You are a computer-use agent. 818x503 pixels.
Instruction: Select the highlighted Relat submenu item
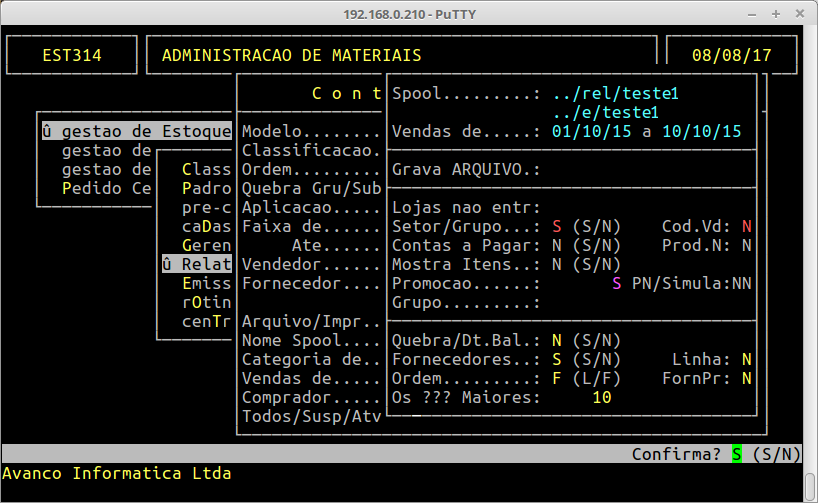197,265
